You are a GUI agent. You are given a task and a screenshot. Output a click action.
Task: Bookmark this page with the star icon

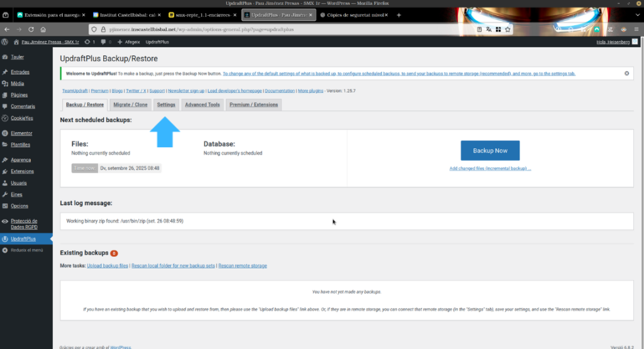(507, 29)
